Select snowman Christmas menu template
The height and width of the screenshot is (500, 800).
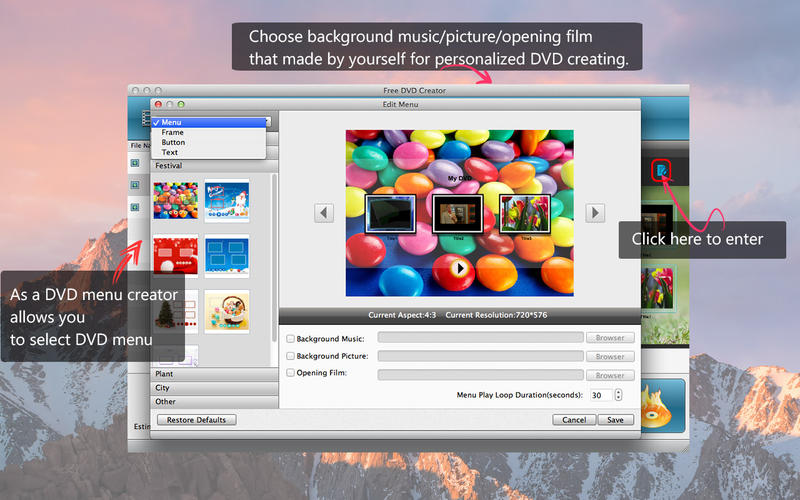(227, 201)
